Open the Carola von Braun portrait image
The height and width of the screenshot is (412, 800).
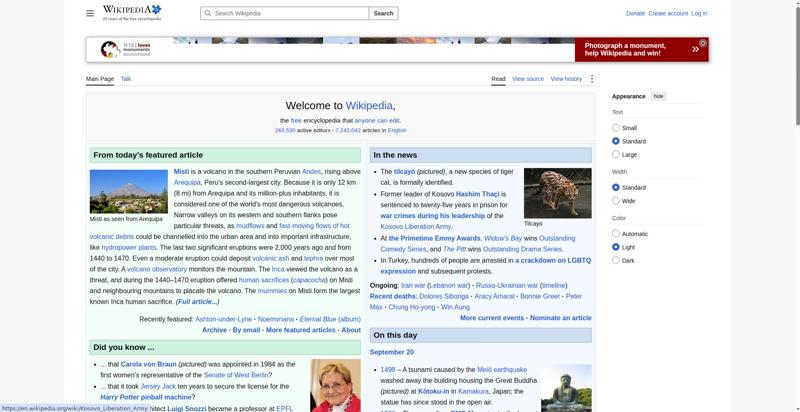335,385
